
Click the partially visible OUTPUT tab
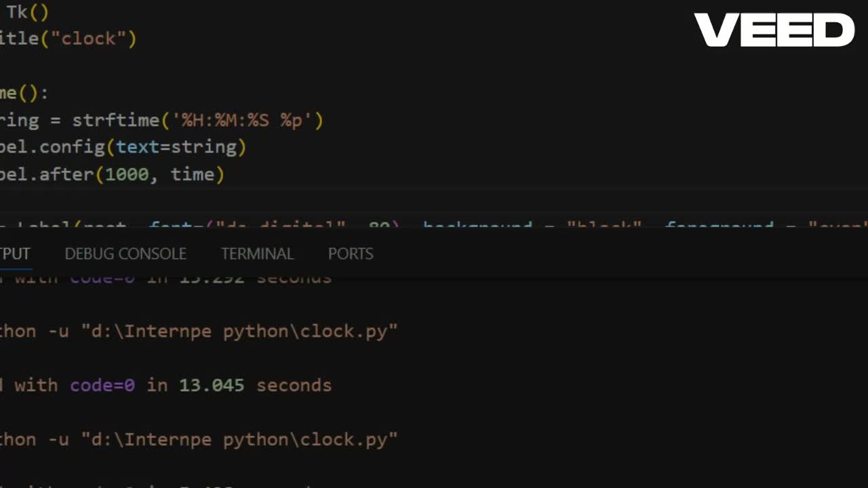(x=15, y=253)
